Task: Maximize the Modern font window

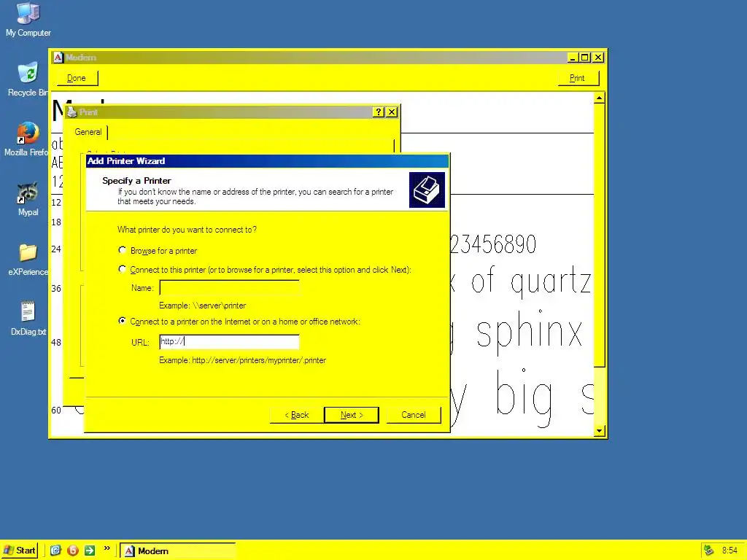Action: [585, 58]
